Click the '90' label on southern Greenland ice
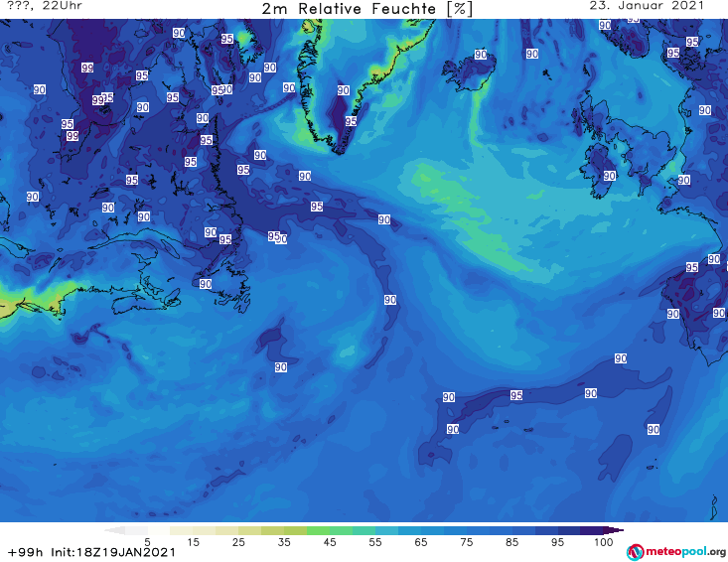The height and width of the screenshot is (562, 728). 343,90
